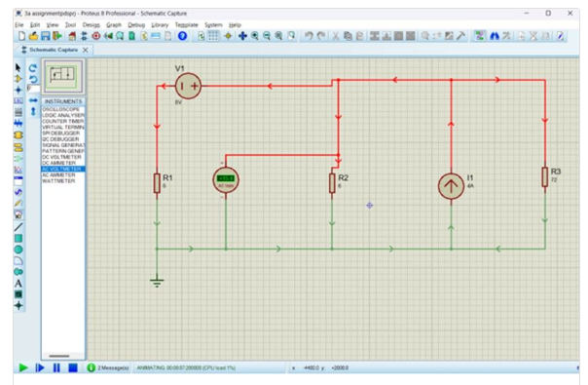Select LOGIC ANALYSER in the instruments list
This screenshot has width=588, height=385.
(63, 115)
